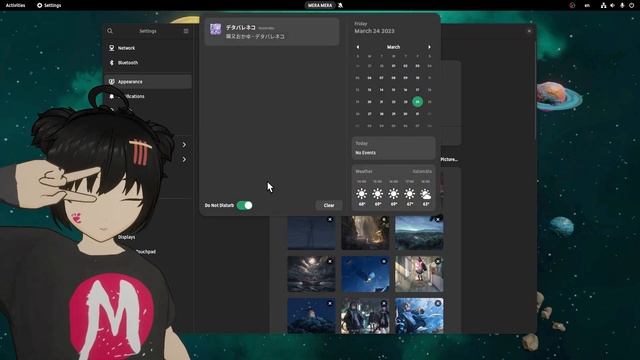Click the microphone icon in top bar
This screenshot has height=360, width=640.
[x=622, y=5]
